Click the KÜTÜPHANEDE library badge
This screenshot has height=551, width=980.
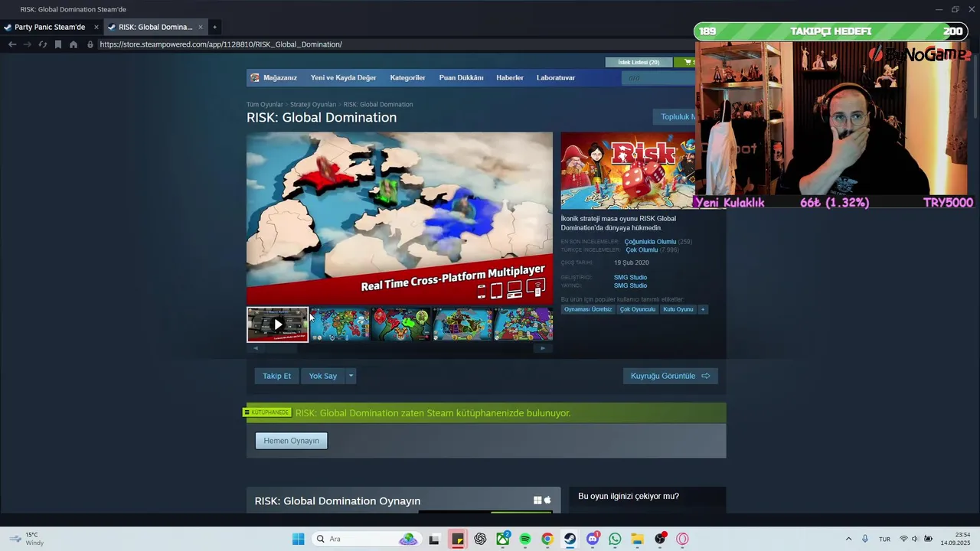268,412
